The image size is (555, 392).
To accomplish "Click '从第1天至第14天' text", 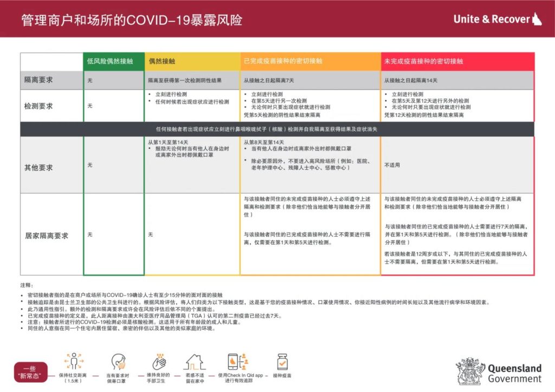I will click(168, 142).
